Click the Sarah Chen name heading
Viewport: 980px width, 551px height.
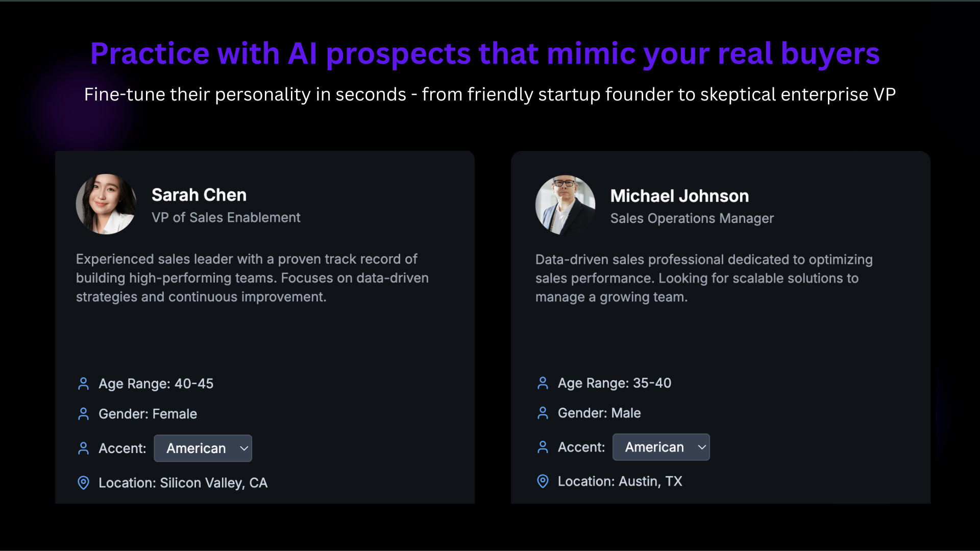click(199, 195)
